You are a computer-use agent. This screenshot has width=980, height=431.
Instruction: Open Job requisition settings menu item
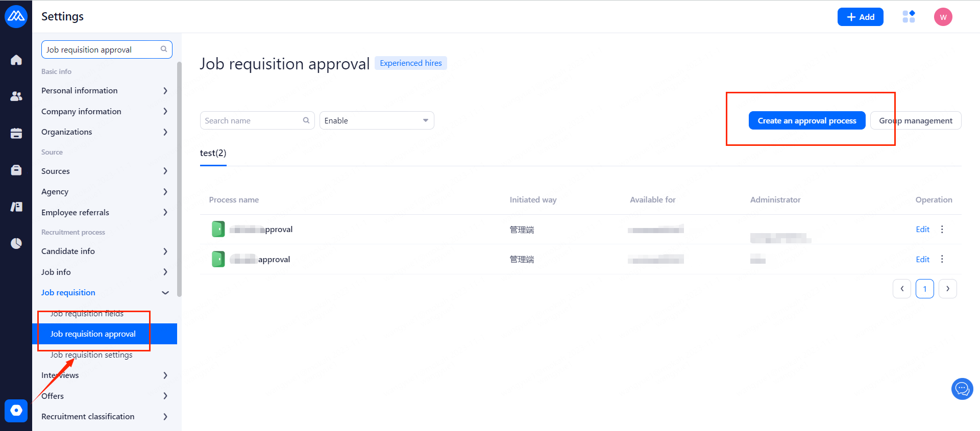pos(91,355)
